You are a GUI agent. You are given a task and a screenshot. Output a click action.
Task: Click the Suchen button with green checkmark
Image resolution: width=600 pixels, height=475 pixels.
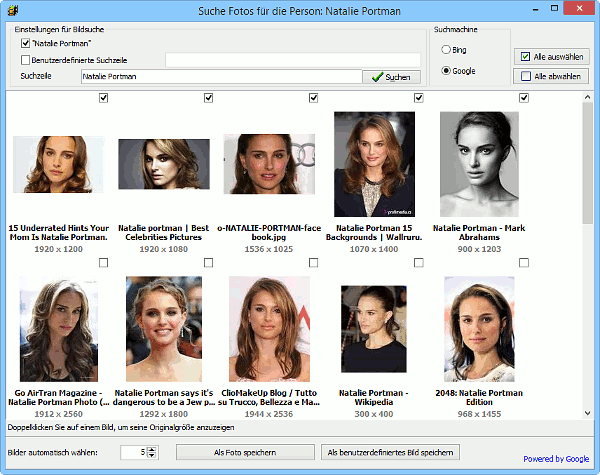coord(391,77)
